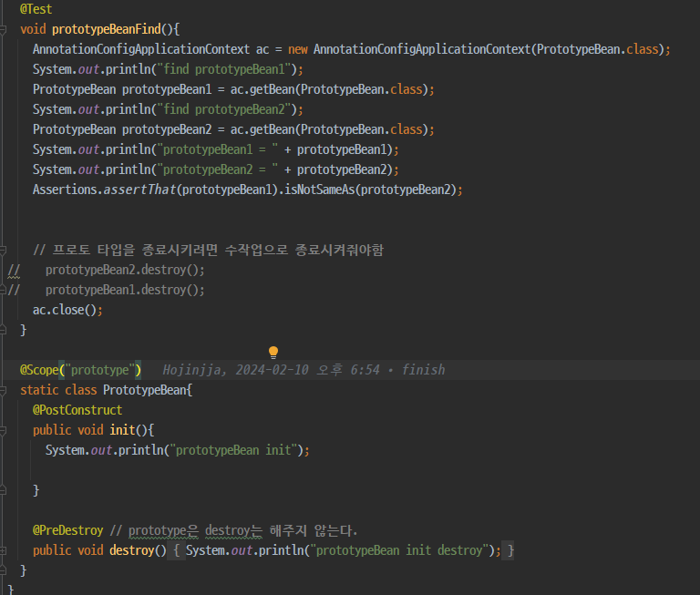This screenshot has width=700, height=595.
Task: Collapse the init() method fold marker
Action: pyautogui.click(x=3, y=431)
